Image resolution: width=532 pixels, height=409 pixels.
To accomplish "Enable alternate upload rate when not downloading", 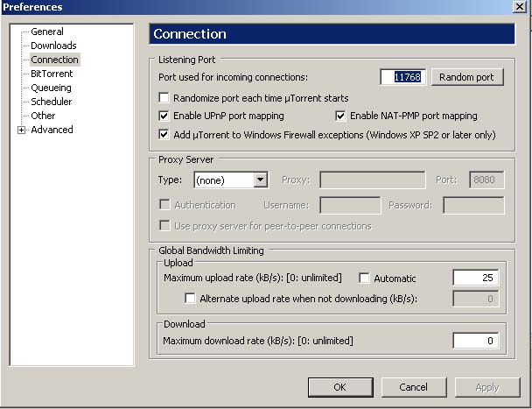I will (x=190, y=299).
